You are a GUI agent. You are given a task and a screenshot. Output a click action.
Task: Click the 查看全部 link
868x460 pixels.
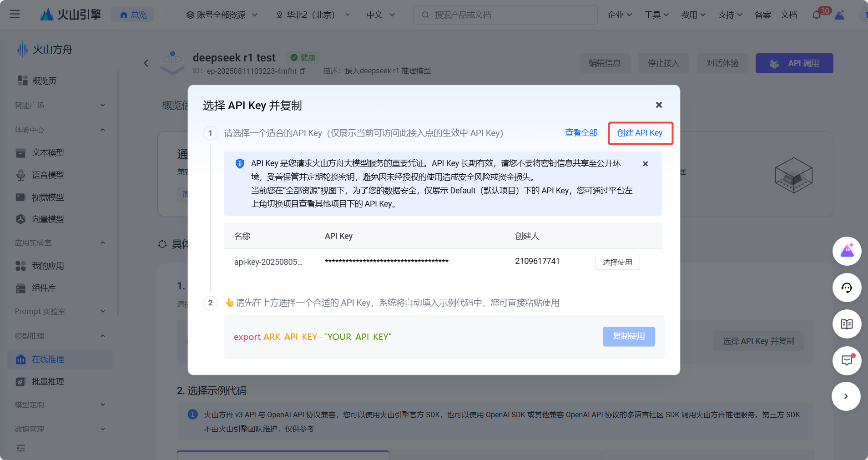point(581,133)
